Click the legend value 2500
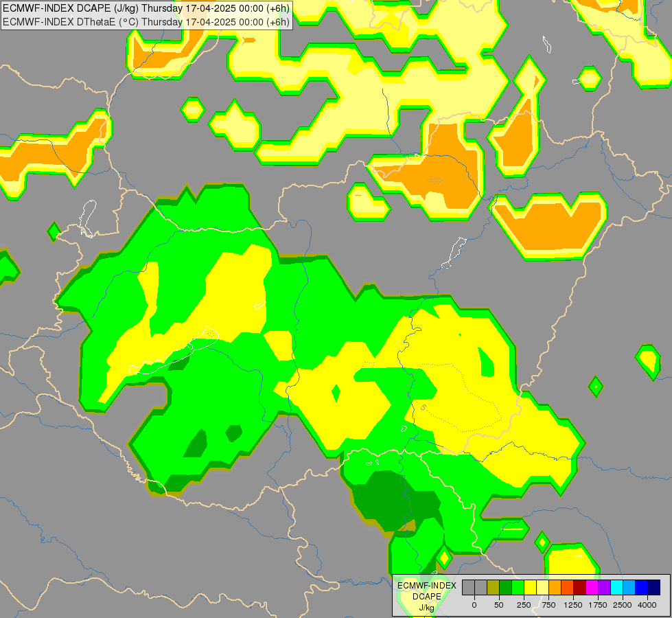672x618 pixels. pyautogui.click(x=623, y=605)
